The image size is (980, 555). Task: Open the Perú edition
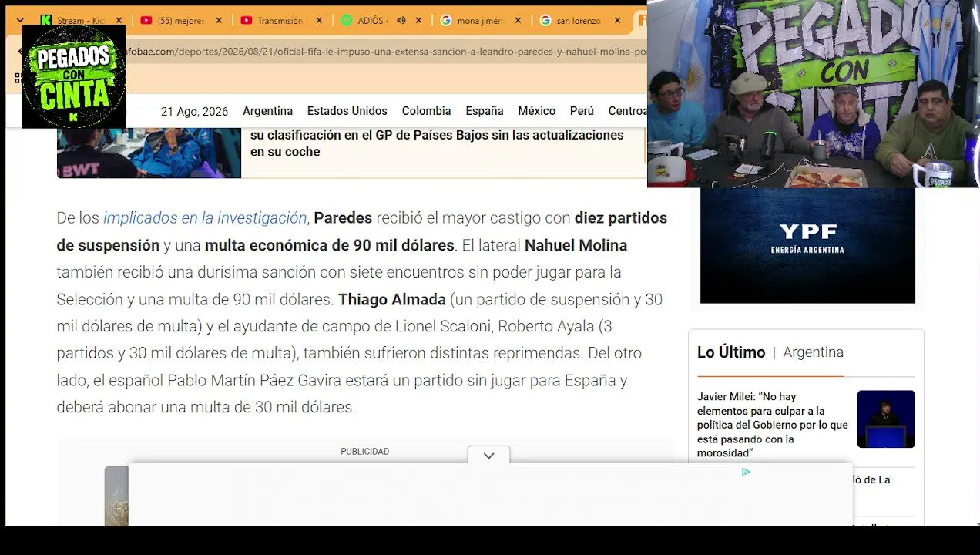(582, 111)
